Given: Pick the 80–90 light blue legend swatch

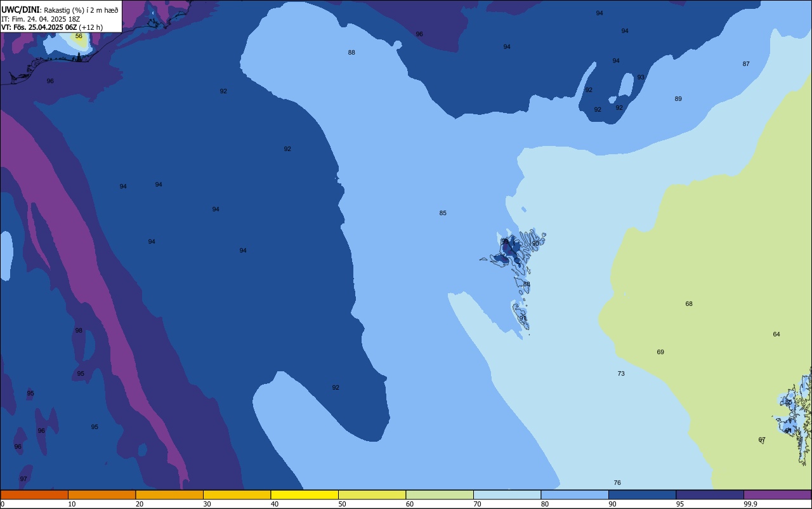Looking at the screenshot, I should [x=575, y=494].
